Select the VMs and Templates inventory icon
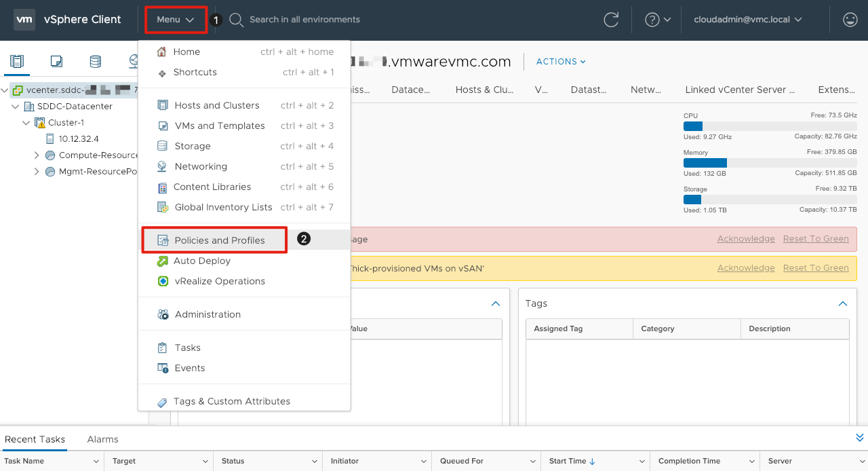The image size is (868, 471). [x=56, y=62]
